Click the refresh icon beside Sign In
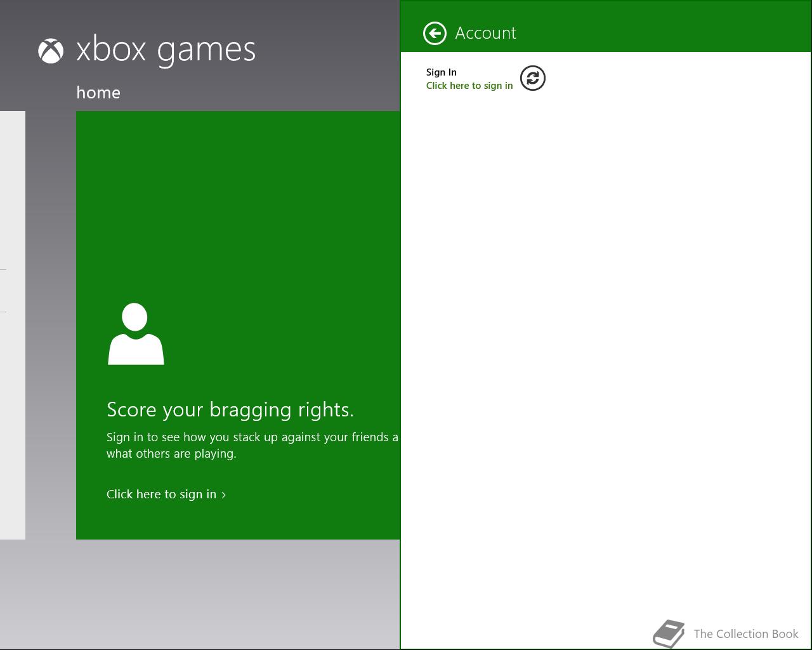Viewport: 812px width, 650px height. click(533, 78)
